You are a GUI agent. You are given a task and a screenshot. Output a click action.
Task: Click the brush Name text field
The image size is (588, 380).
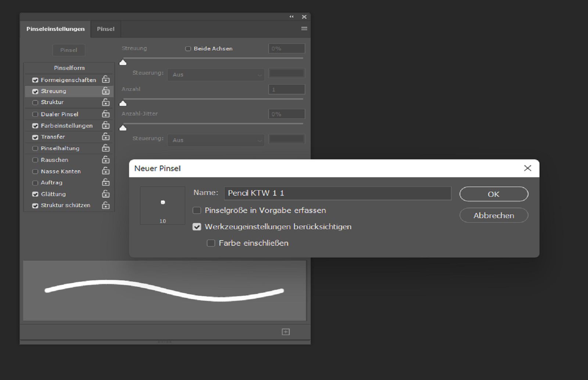point(338,193)
